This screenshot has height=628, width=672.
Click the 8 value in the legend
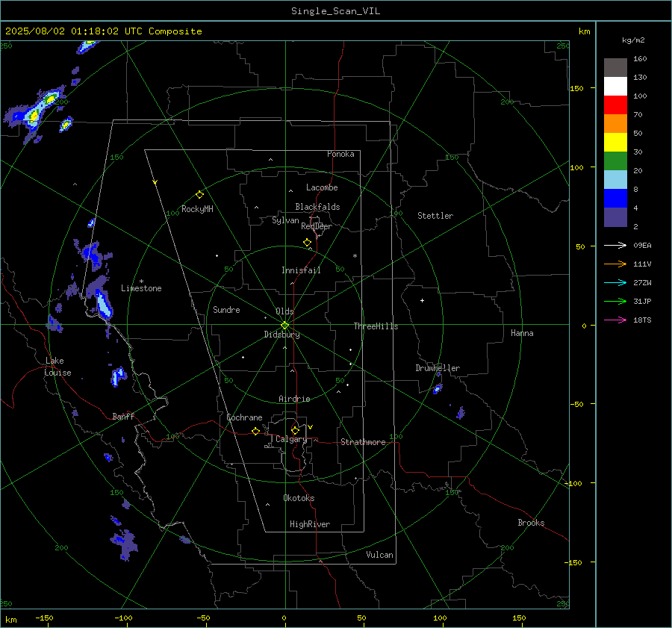pyautogui.click(x=635, y=190)
